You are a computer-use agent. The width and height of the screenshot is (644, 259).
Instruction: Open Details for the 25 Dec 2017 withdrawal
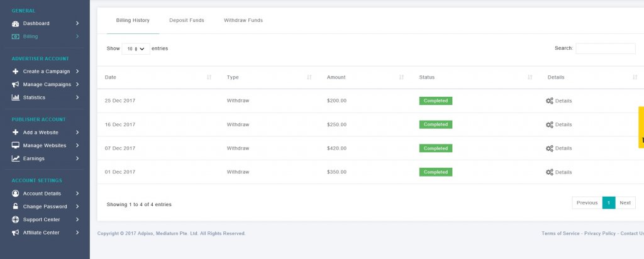[x=559, y=101]
